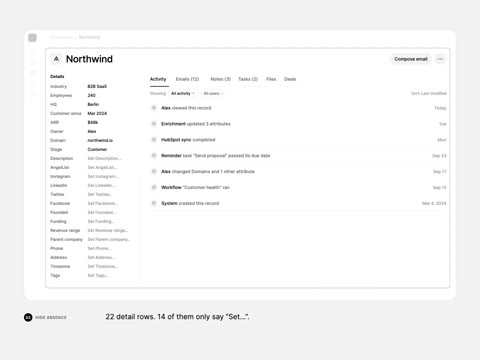Switch to the Notes (3) tab
This screenshot has height=360, width=480.
pos(220,79)
